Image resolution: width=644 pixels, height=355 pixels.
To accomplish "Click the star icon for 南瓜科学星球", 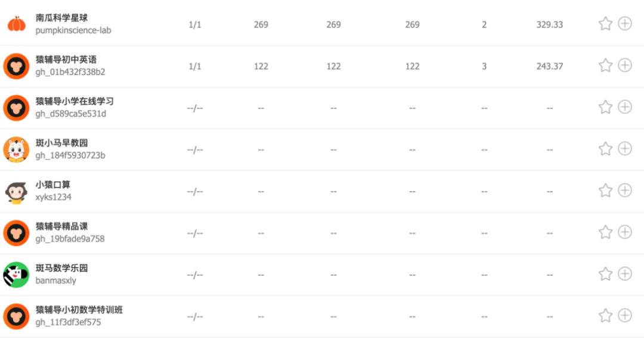I will [x=605, y=24].
